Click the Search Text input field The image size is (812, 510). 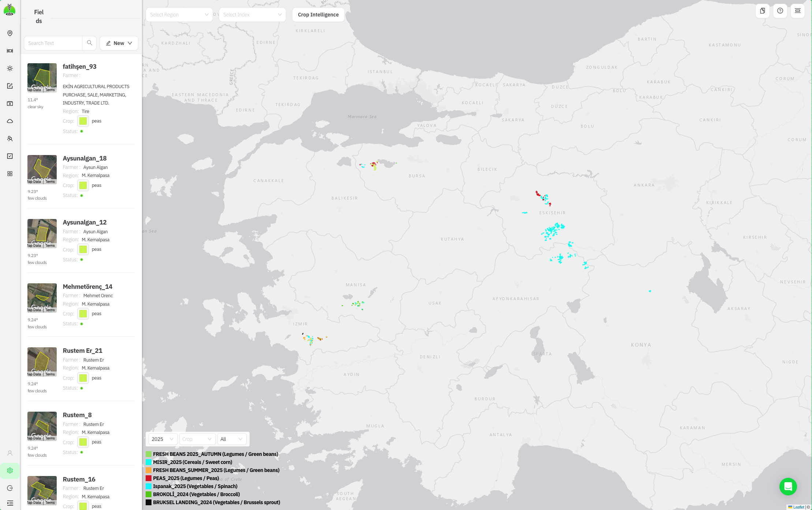53,43
